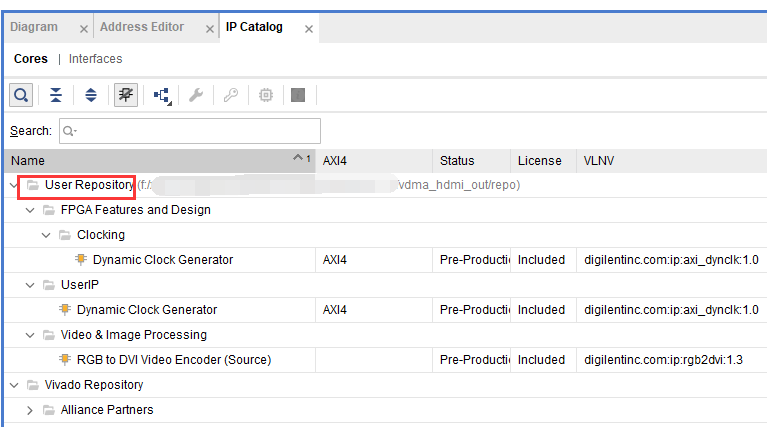Viewport: 767px width, 427px height.
Task: Expand the Alliance Partners folder
Action: point(30,410)
